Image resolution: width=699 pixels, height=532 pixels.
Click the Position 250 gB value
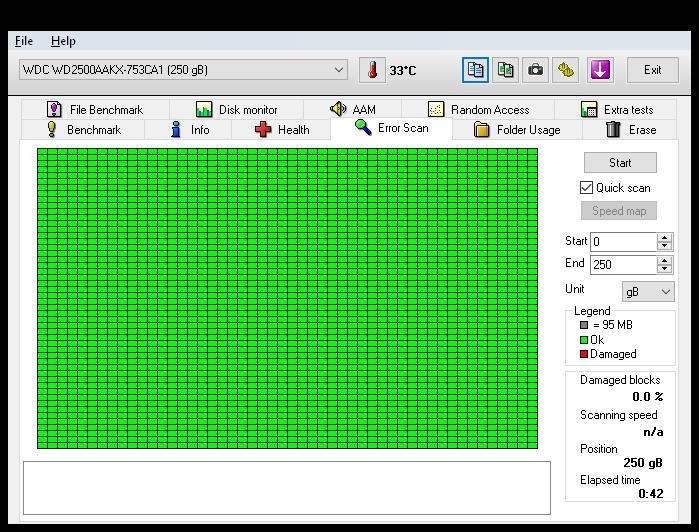pyautogui.click(x=643, y=462)
